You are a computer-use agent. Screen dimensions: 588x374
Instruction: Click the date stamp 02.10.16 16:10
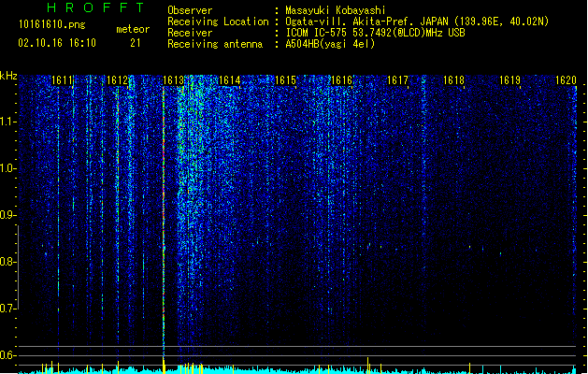click(57, 43)
